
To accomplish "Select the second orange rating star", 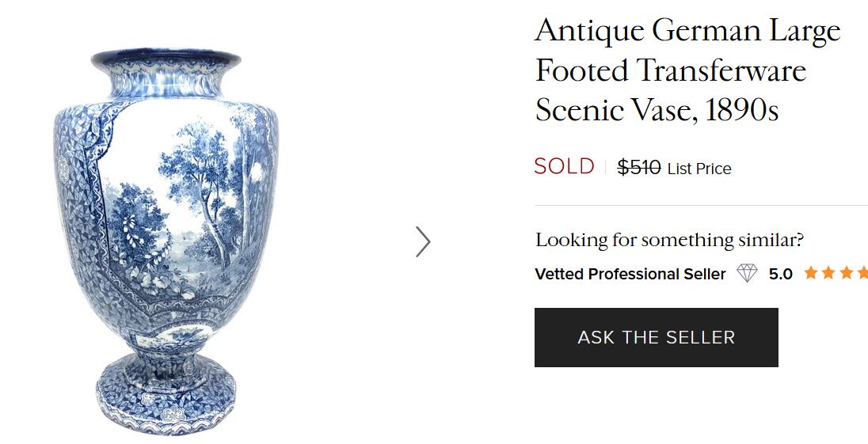I will [x=829, y=274].
